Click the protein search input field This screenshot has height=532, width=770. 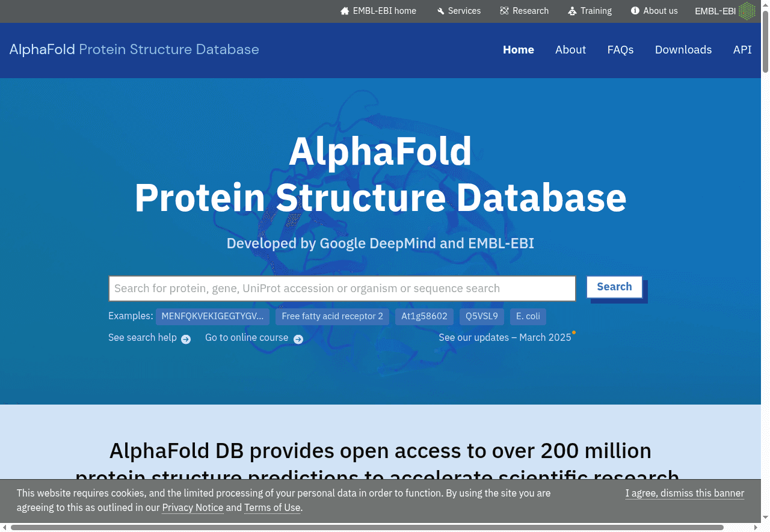pyautogui.click(x=342, y=288)
